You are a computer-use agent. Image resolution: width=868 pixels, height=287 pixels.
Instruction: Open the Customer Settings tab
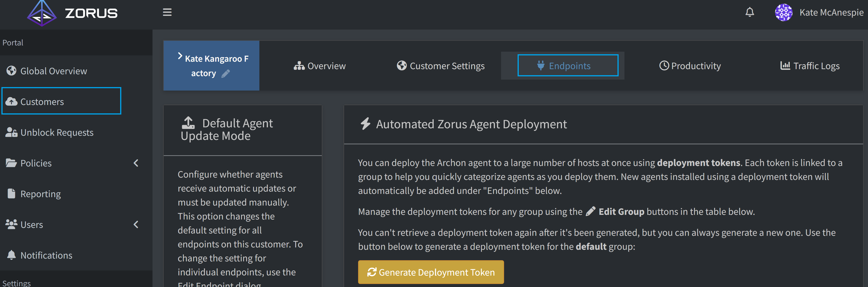tap(440, 66)
